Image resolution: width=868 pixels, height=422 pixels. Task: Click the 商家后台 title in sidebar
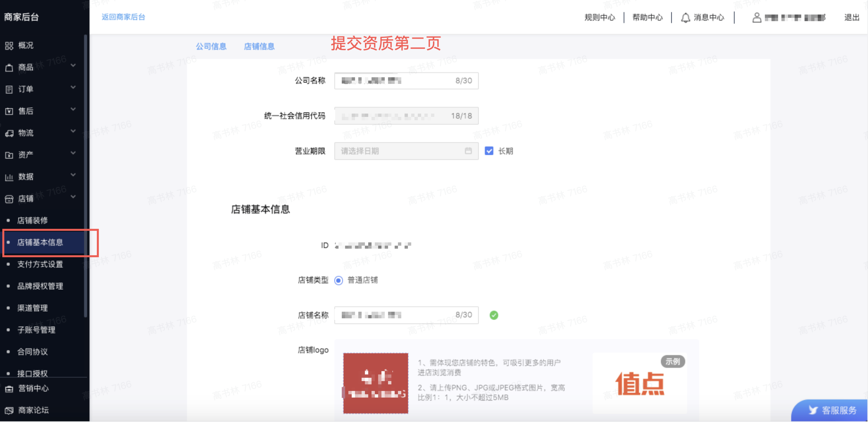click(21, 17)
